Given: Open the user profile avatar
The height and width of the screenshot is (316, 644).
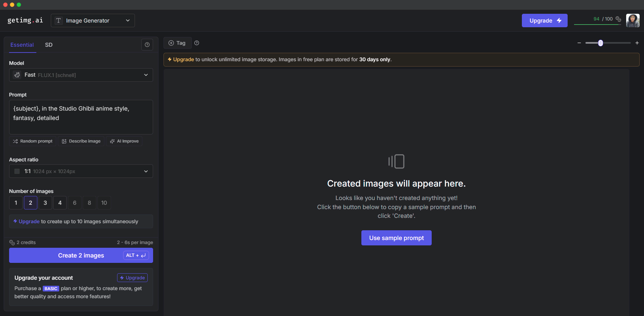Looking at the screenshot, I should click(633, 21).
